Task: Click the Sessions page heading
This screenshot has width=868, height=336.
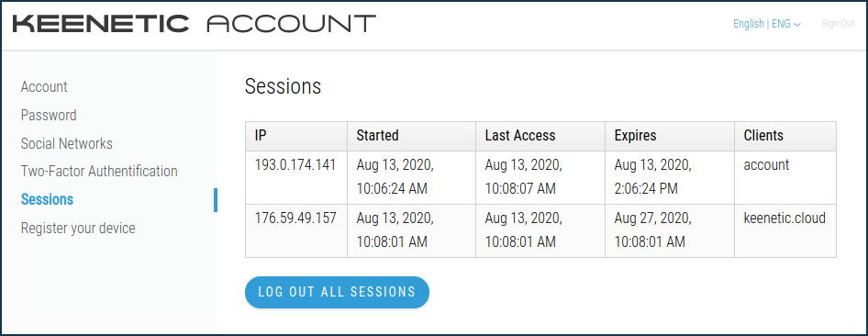Action: (283, 86)
